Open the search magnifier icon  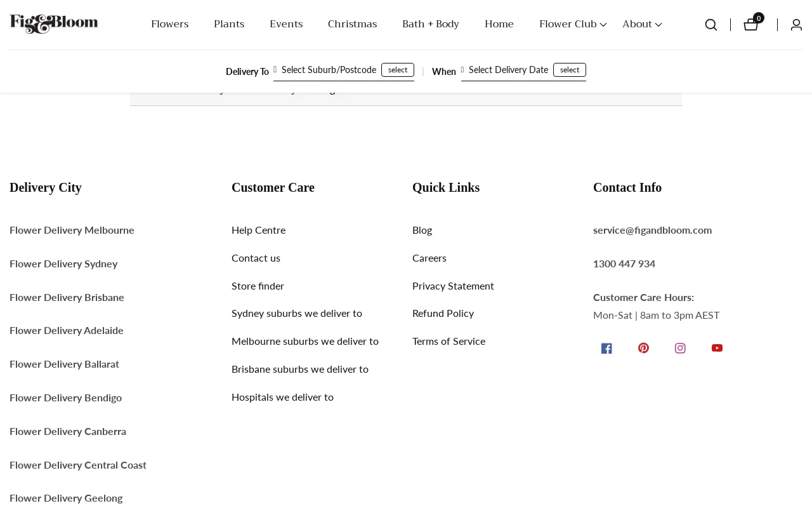click(711, 25)
